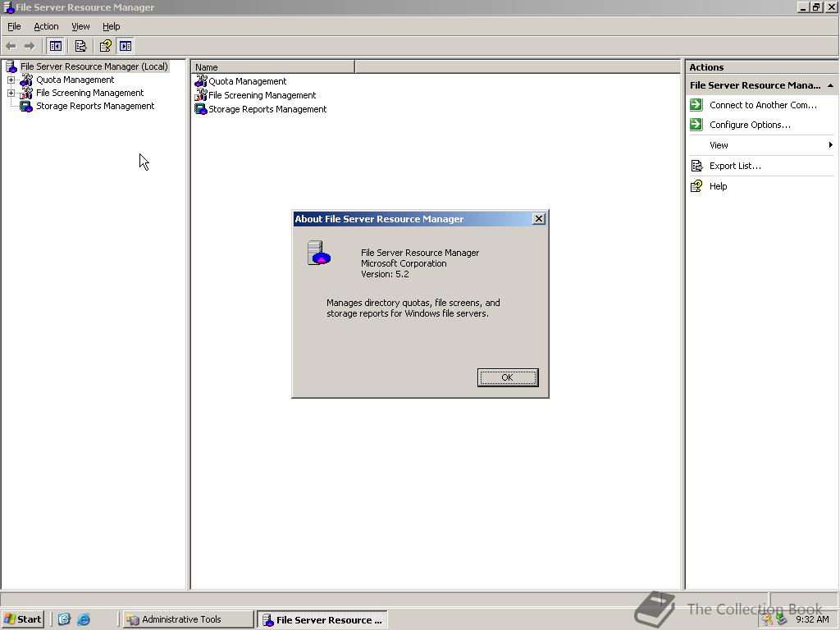The height and width of the screenshot is (630, 840).
Task: Open the View submenu arrow in Actions pane
Action: coord(830,145)
